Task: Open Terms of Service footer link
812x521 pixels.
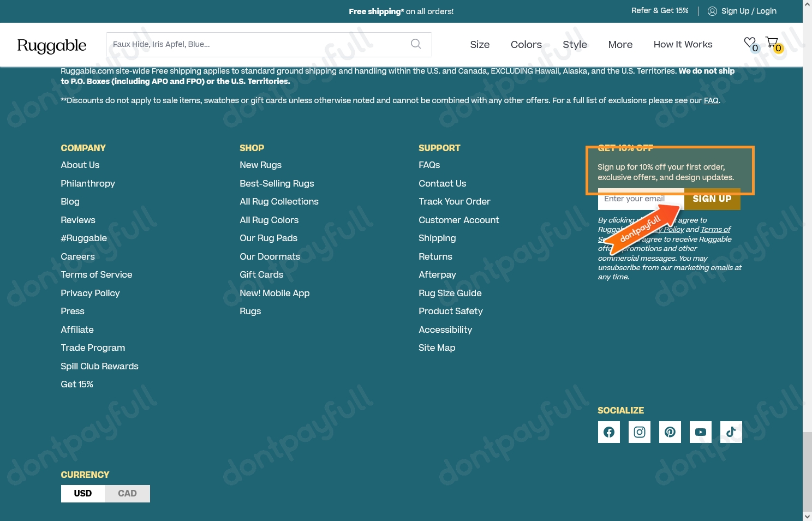Action: coord(97,274)
